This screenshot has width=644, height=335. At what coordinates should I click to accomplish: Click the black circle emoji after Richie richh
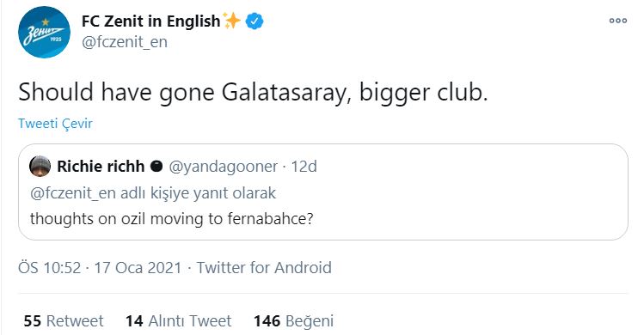click(x=156, y=167)
